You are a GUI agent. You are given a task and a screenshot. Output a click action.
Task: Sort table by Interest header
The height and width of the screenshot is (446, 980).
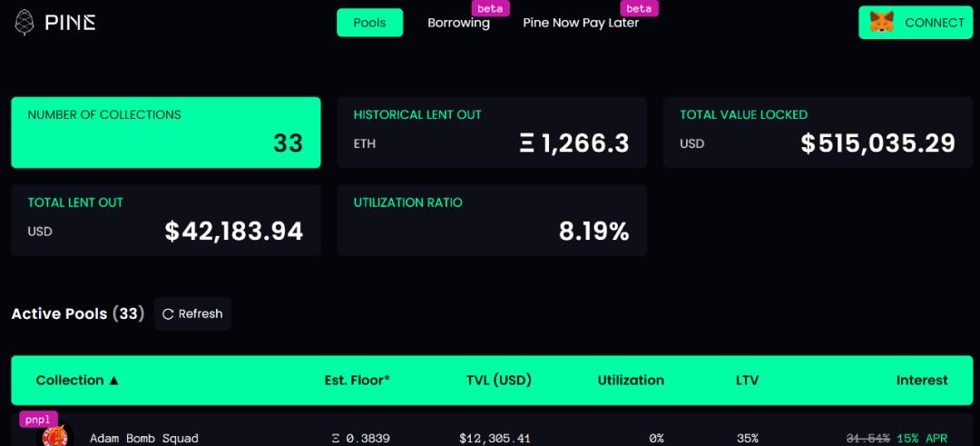point(921,381)
